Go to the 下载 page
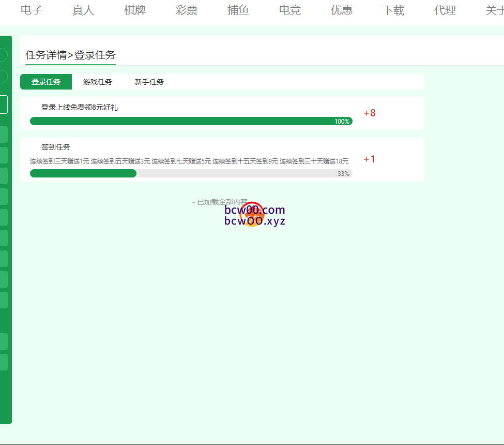Screen dimensions: 504x445 [393, 10]
